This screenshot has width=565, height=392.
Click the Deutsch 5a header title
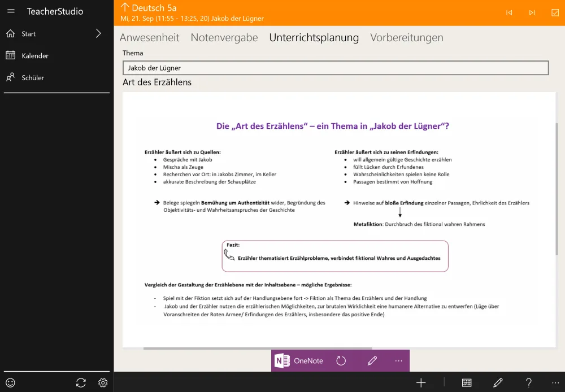coord(154,7)
